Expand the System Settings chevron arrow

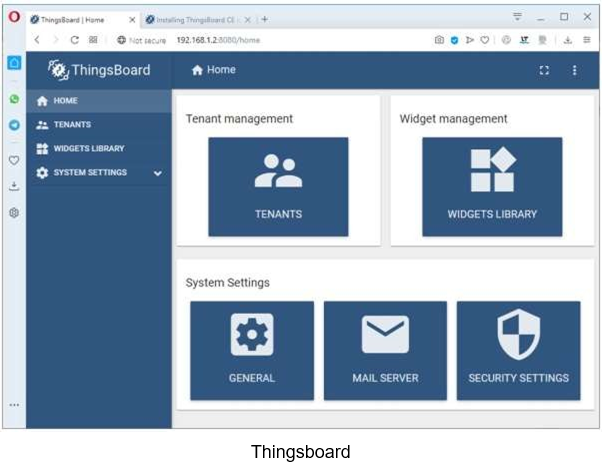pos(157,173)
